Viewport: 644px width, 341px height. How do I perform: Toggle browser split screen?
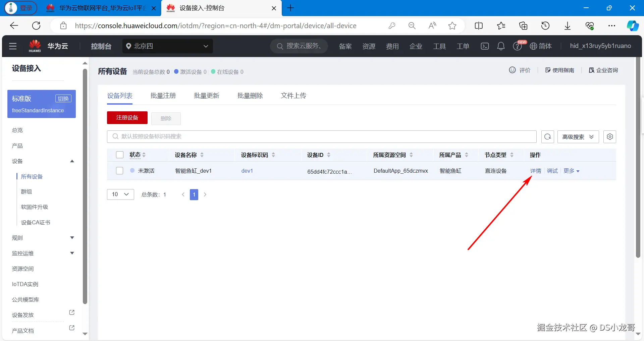tap(479, 26)
